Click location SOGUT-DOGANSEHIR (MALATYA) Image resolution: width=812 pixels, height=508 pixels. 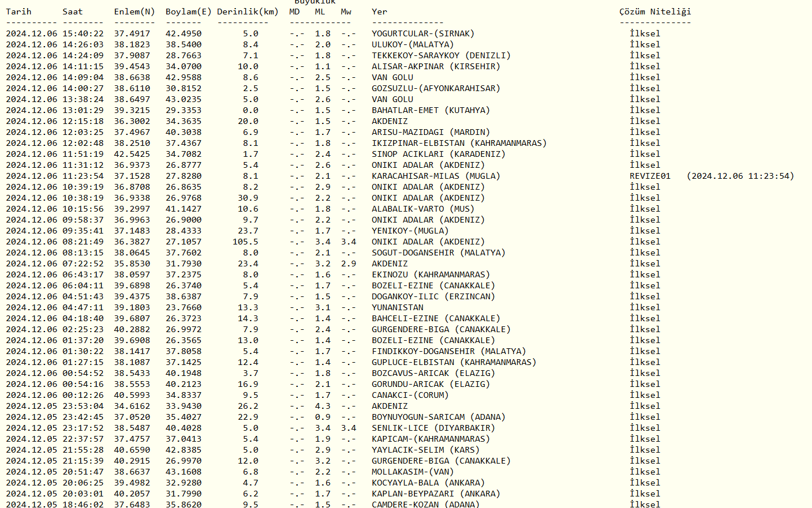point(439,253)
